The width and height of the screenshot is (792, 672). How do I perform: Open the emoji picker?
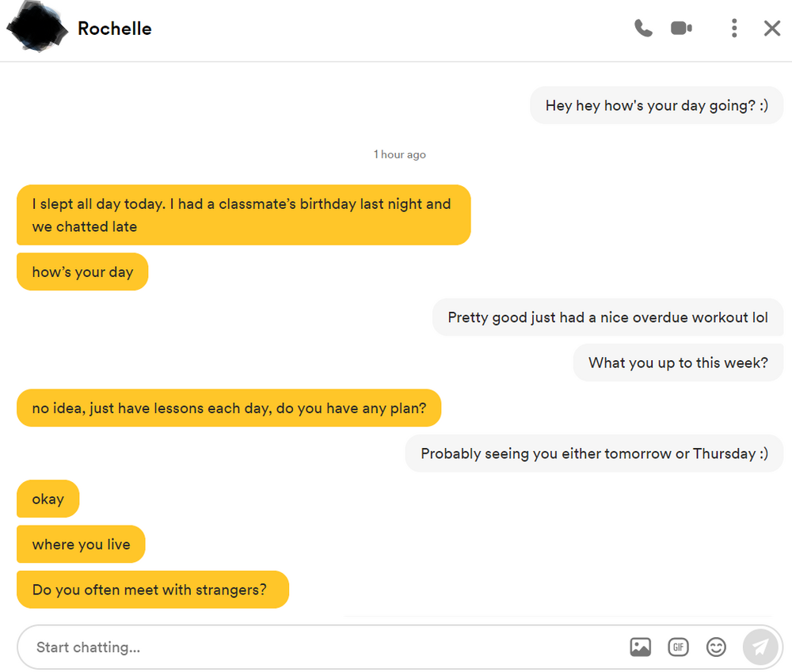[716, 647]
